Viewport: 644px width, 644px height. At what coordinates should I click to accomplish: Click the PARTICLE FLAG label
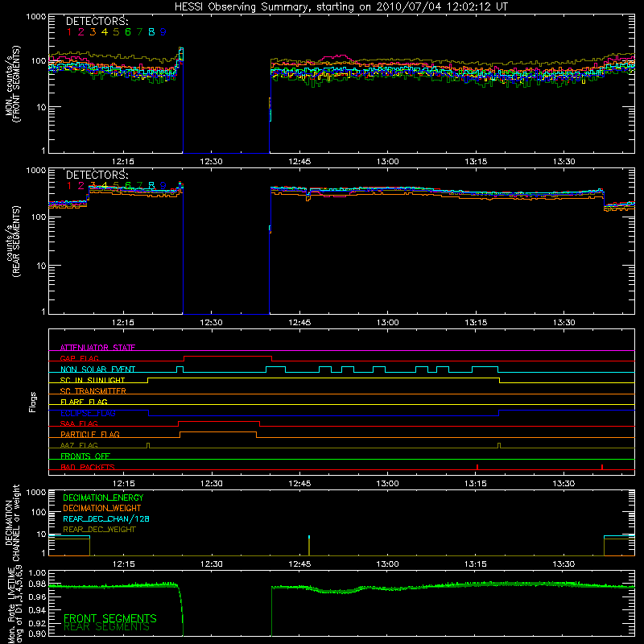point(90,434)
